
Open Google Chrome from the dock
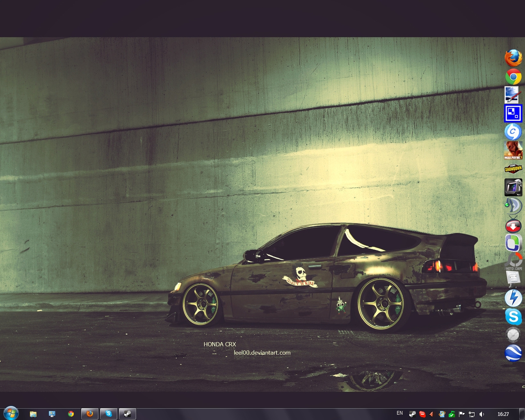point(513,77)
